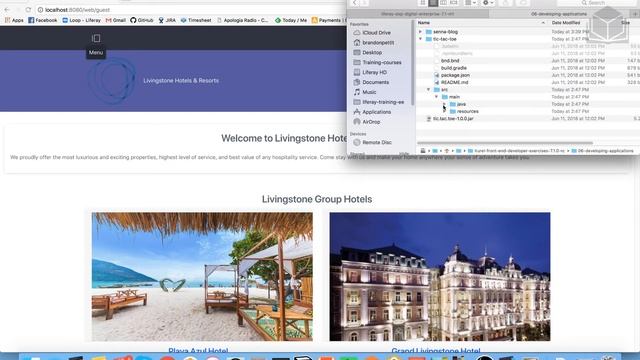Image resolution: width=640 pixels, height=360 pixels.
Task: Open the Facebook bookmark
Action: (43, 20)
